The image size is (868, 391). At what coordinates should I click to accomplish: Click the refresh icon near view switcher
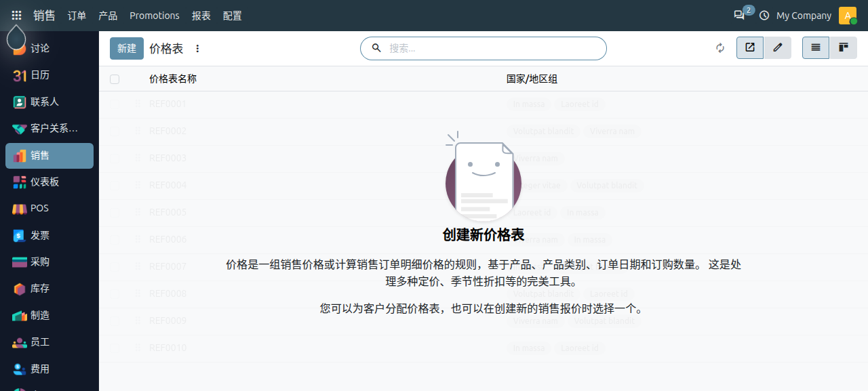(720, 48)
